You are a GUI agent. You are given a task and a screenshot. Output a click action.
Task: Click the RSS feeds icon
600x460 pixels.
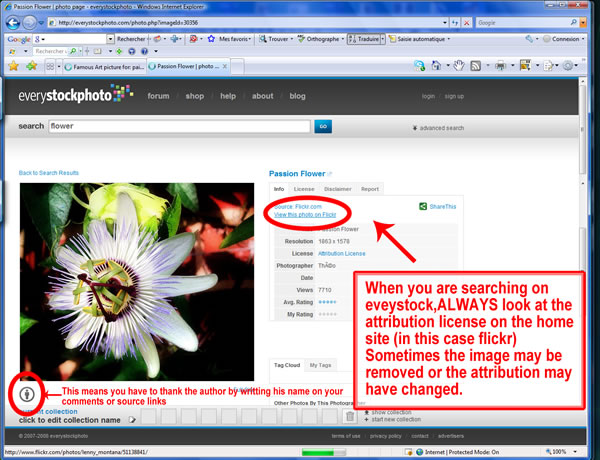tap(476, 66)
